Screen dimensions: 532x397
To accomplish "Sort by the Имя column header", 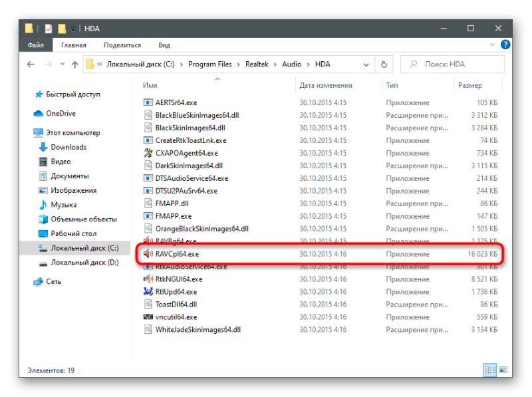I will 150,85.
